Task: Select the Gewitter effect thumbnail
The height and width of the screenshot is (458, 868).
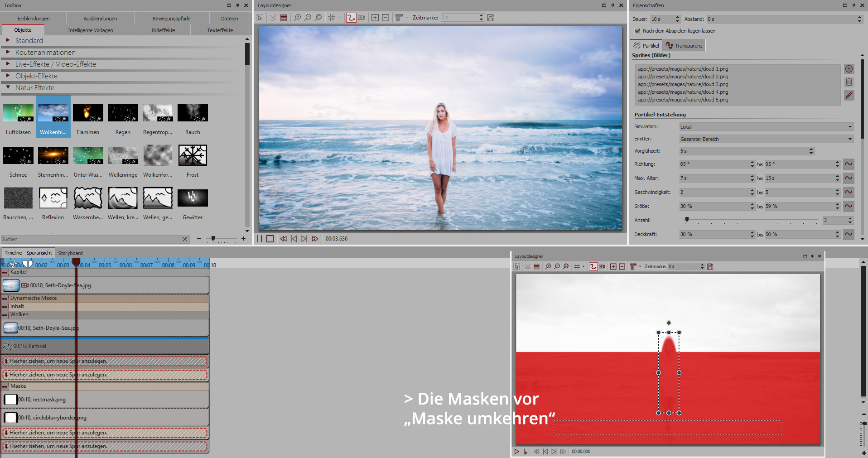Action: tap(193, 198)
